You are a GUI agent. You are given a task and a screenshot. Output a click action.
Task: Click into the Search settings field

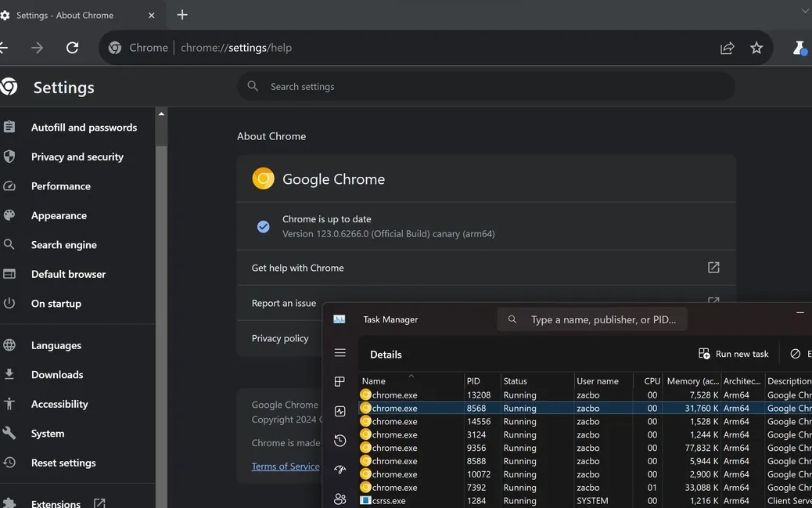[x=486, y=87]
